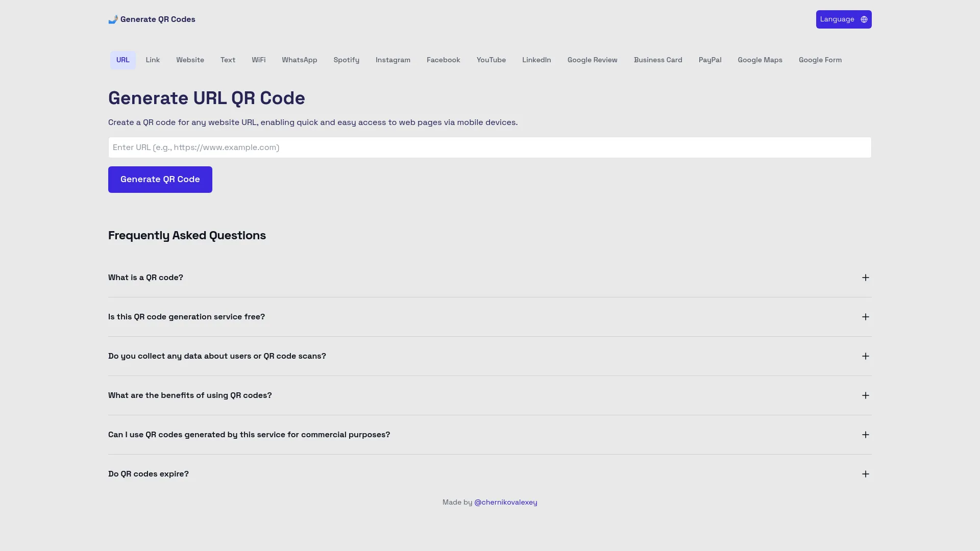Click "Do QR codes expire?" question text
The image size is (980, 551).
tap(149, 474)
